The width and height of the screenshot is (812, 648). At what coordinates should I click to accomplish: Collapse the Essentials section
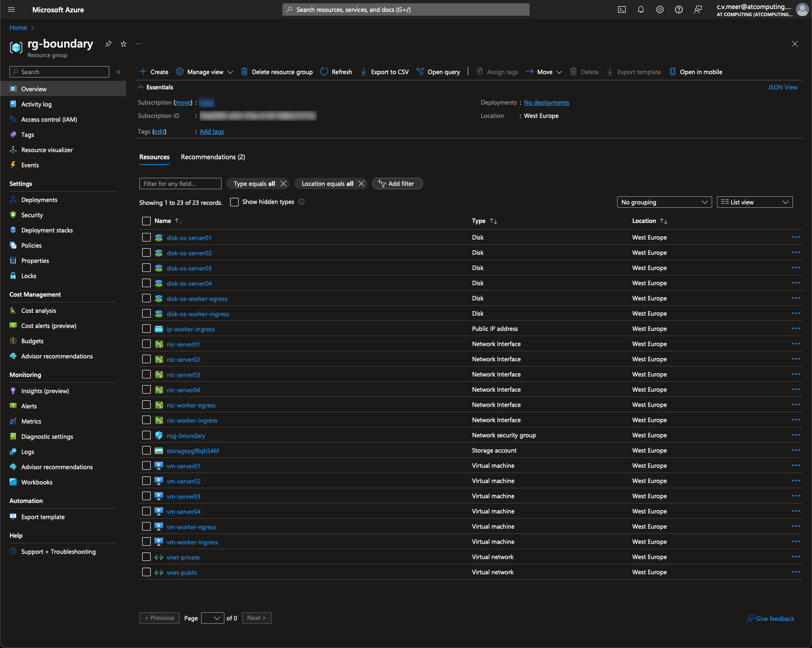(141, 87)
